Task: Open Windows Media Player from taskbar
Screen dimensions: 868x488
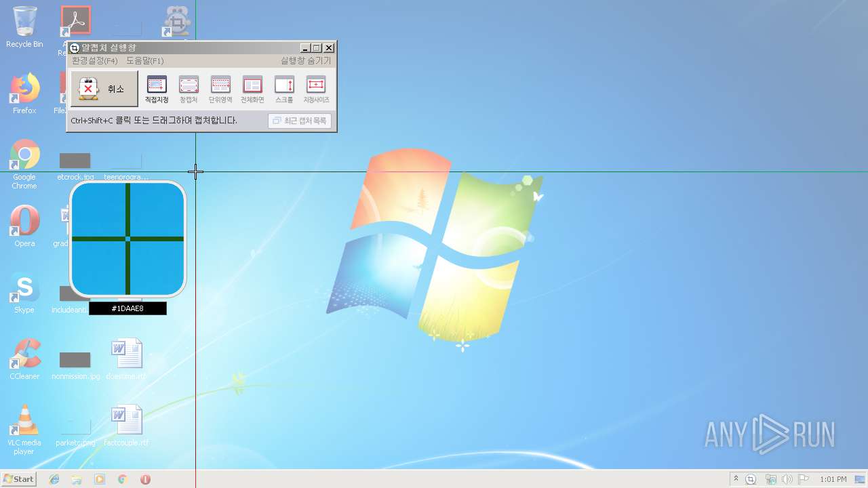Action: tap(100, 479)
